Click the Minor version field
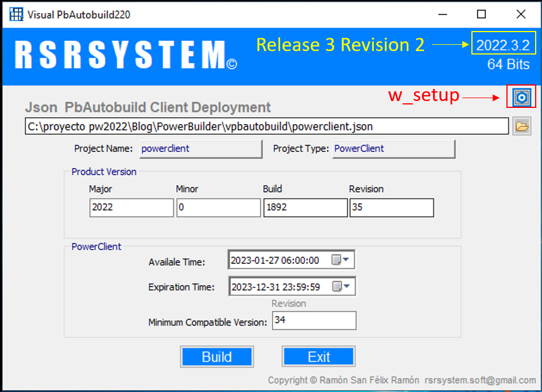This screenshot has height=392, width=542. coord(218,207)
